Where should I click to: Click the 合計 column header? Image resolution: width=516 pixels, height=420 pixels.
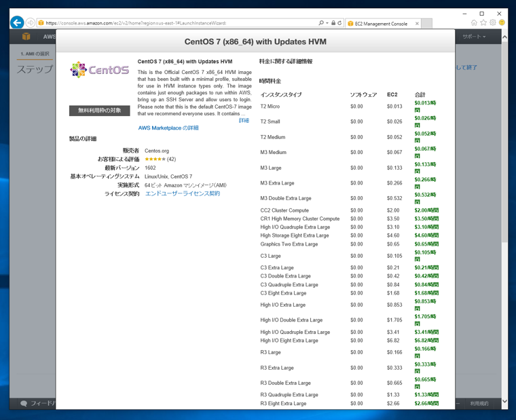[420, 95]
